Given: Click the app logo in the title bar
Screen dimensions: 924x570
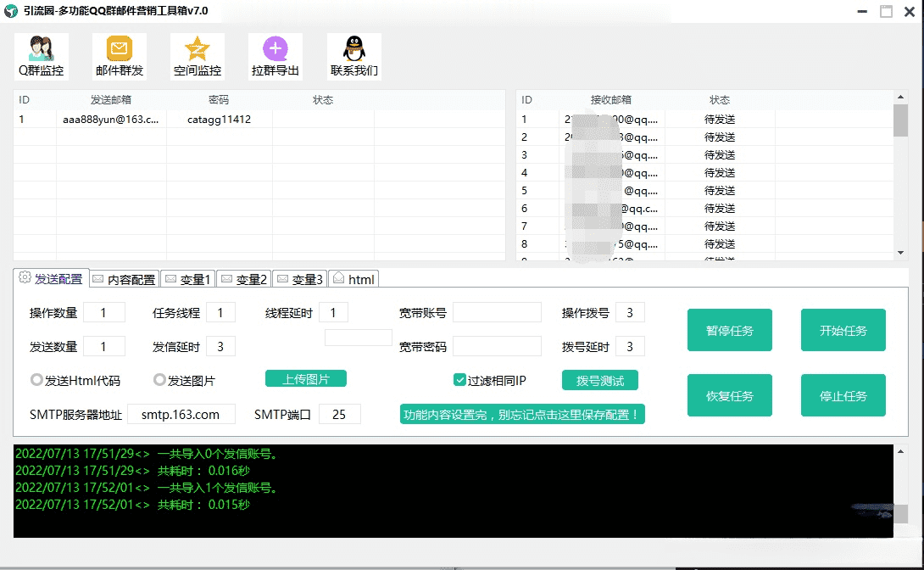Looking at the screenshot, I should coord(12,11).
